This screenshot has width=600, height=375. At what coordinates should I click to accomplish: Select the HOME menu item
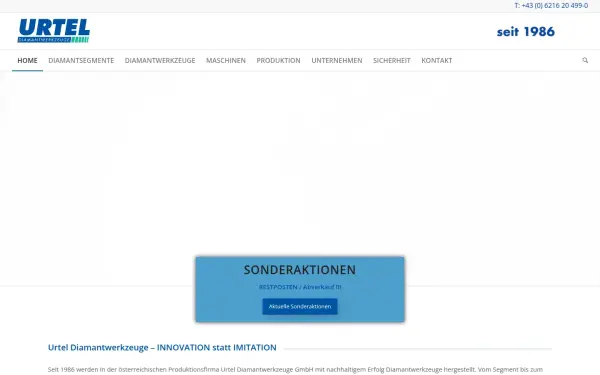28,60
